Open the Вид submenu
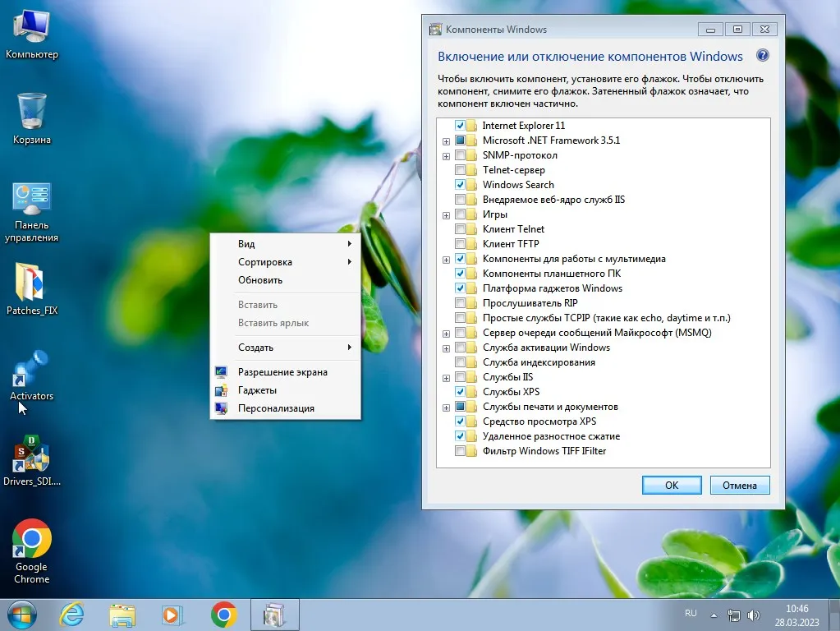Screen dimensions: 840x631 [286, 244]
